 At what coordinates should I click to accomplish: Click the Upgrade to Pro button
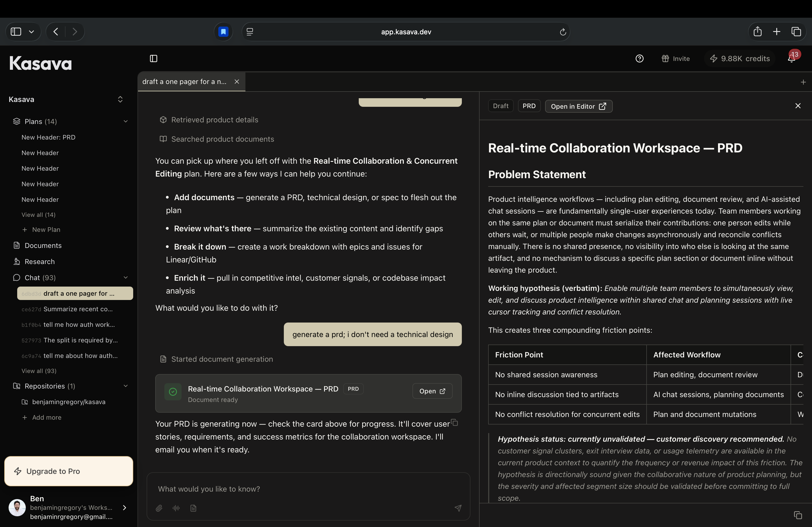pos(68,471)
